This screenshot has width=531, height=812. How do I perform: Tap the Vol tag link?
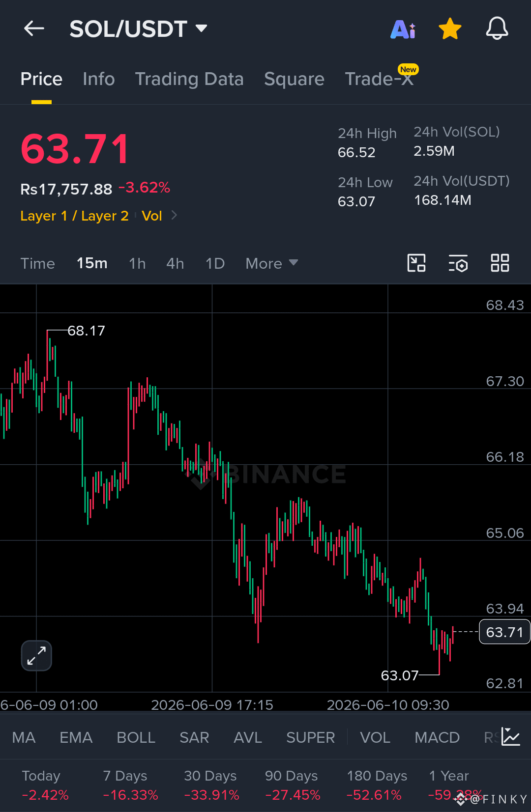[x=152, y=216]
